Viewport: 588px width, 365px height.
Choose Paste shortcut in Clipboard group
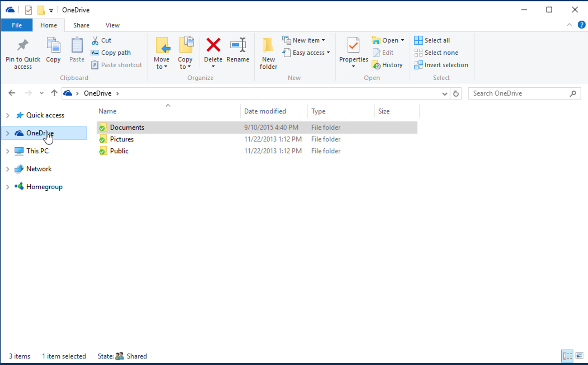point(117,65)
